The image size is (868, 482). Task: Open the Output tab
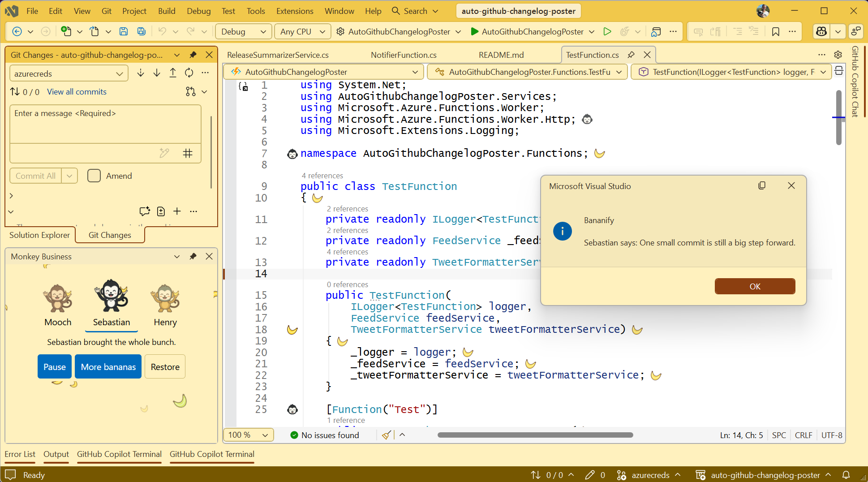[56, 454]
